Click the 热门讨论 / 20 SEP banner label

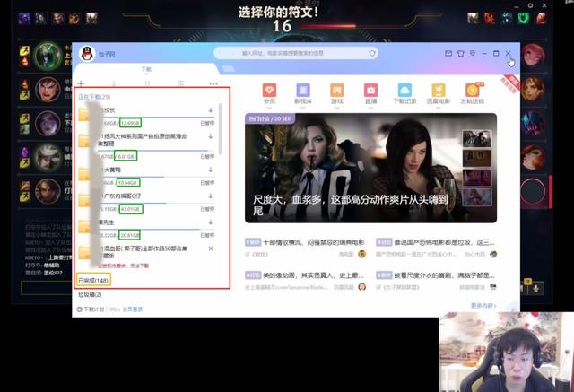click(x=270, y=118)
